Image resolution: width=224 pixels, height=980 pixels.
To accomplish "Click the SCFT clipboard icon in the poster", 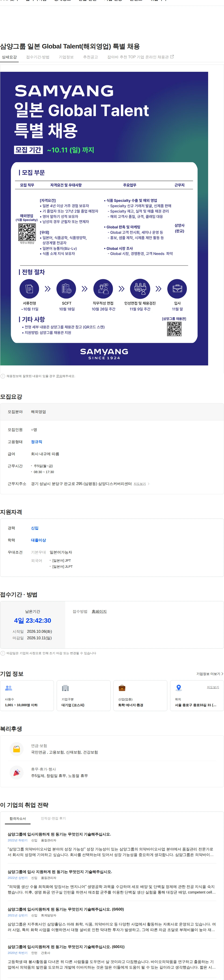I will [x=66, y=289].
